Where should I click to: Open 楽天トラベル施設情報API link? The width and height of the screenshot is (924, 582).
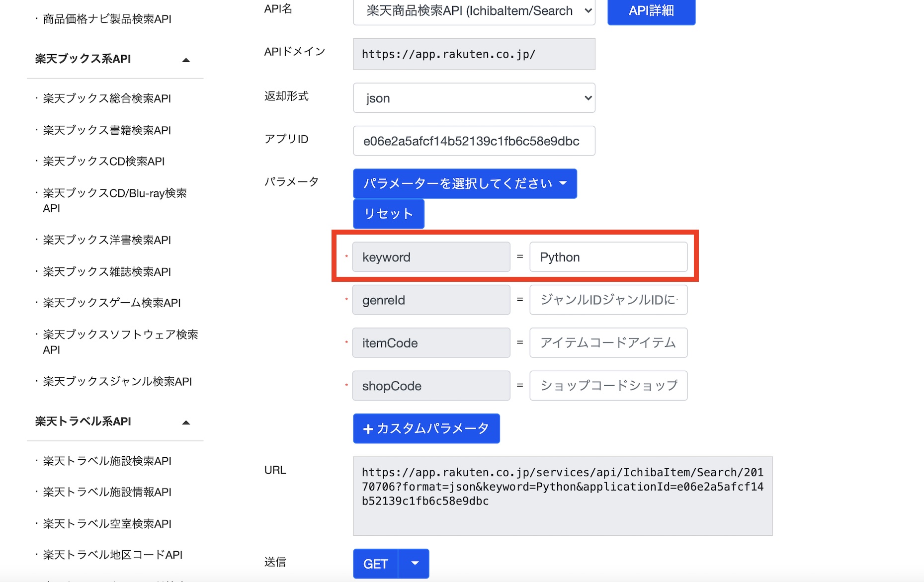tap(107, 492)
